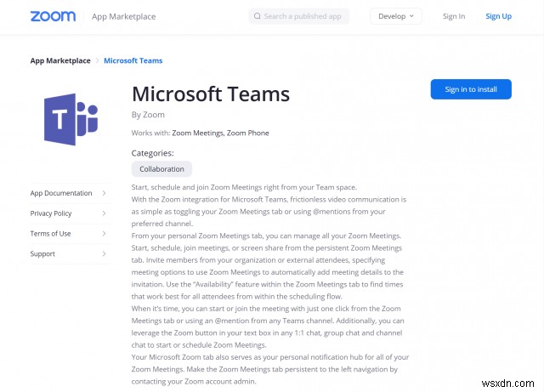The image size is (544, 392).
Task: Click chevron next to Terms of Use
Action: click(x=104, y=233)
